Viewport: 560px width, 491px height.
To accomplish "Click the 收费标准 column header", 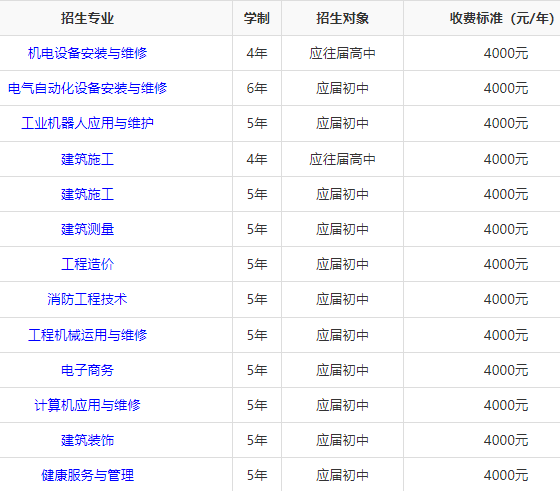I will 502,18.
